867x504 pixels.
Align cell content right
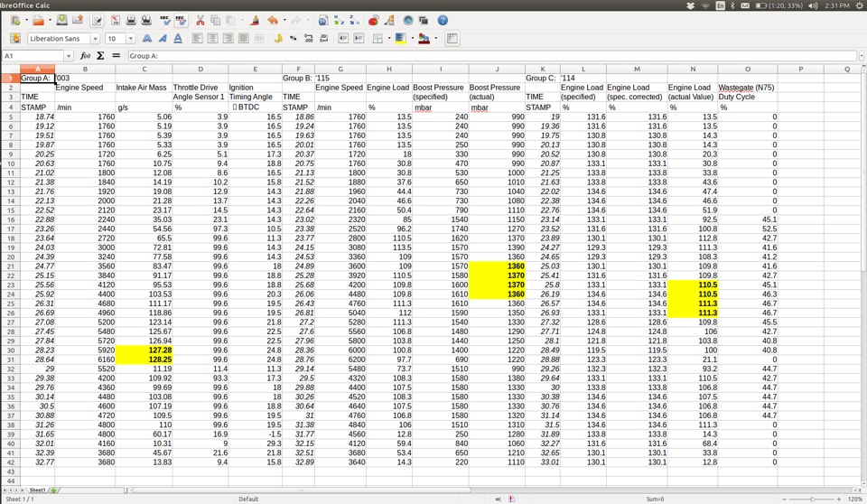(228, 39)
